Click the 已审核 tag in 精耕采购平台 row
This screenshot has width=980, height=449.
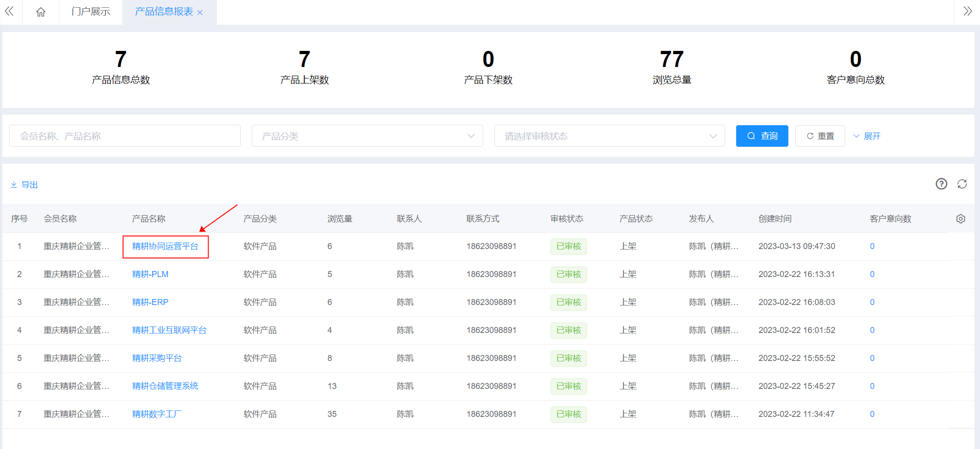[x=568, y=358]
